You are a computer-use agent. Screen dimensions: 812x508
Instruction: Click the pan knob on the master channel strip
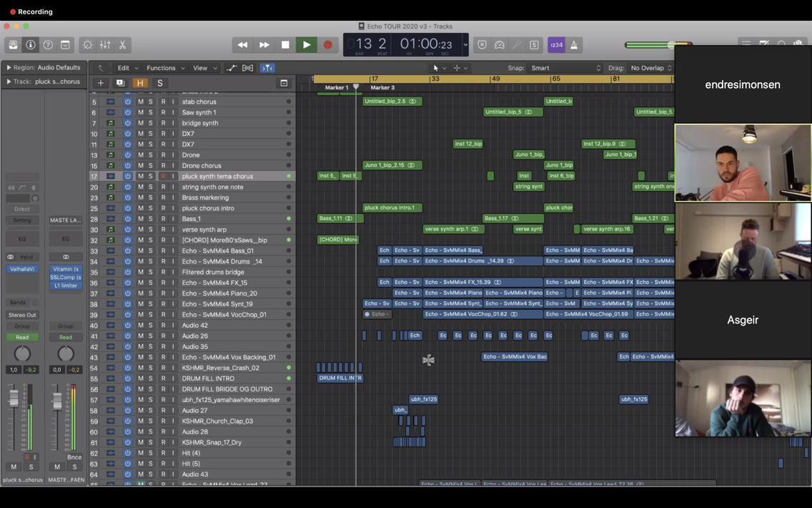point(66,354)
